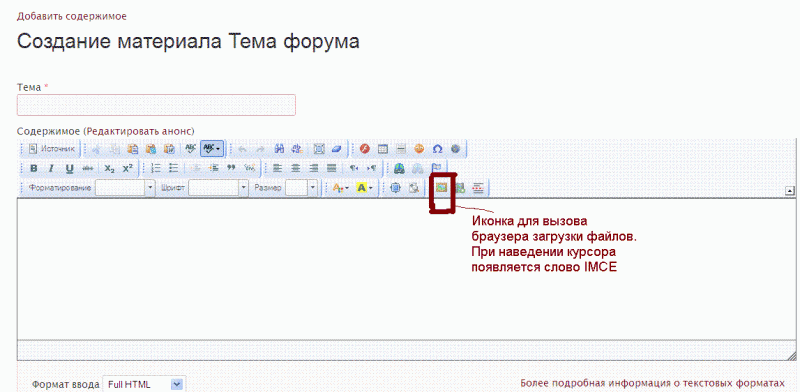Screen dimensions: 800x392
Task: Click the Cut scissors icon
Action: pyautogui.click(x=97, y=149)
